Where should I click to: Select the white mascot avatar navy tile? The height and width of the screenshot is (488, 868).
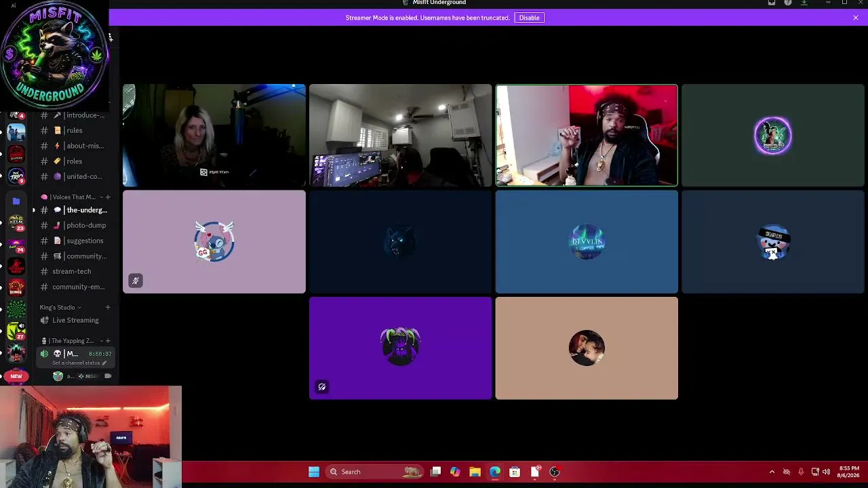click(773, 242)
